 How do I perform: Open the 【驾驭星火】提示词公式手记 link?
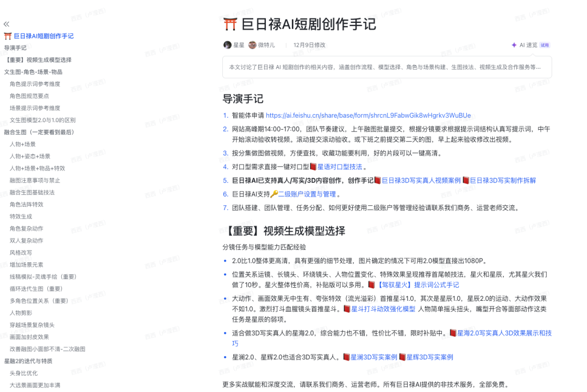tap(417, 285)
